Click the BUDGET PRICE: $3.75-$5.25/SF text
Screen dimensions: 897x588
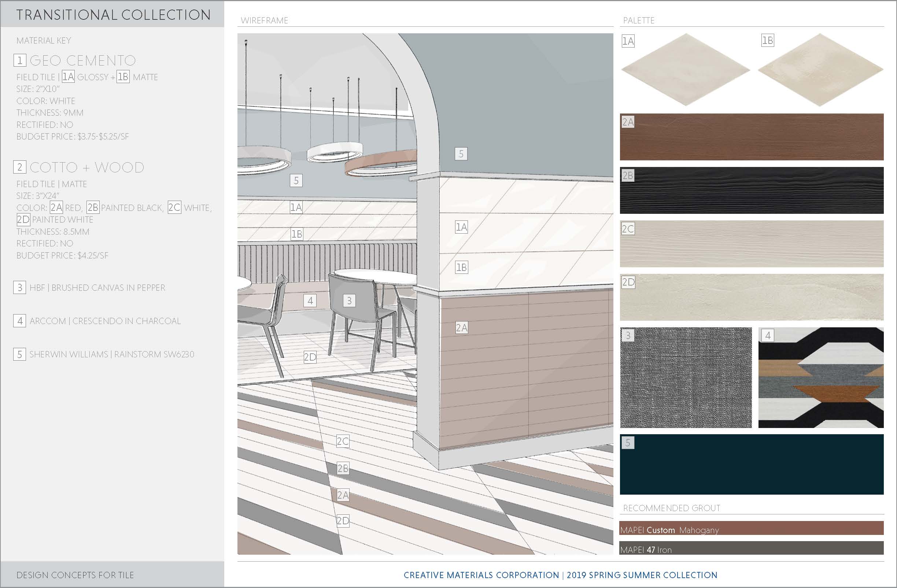click(73, 136)
